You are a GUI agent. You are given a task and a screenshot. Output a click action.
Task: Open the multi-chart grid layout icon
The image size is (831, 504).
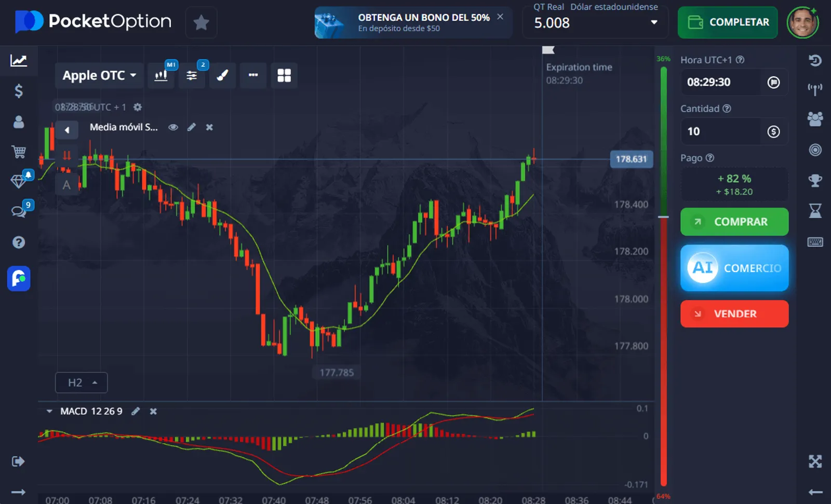284,76
